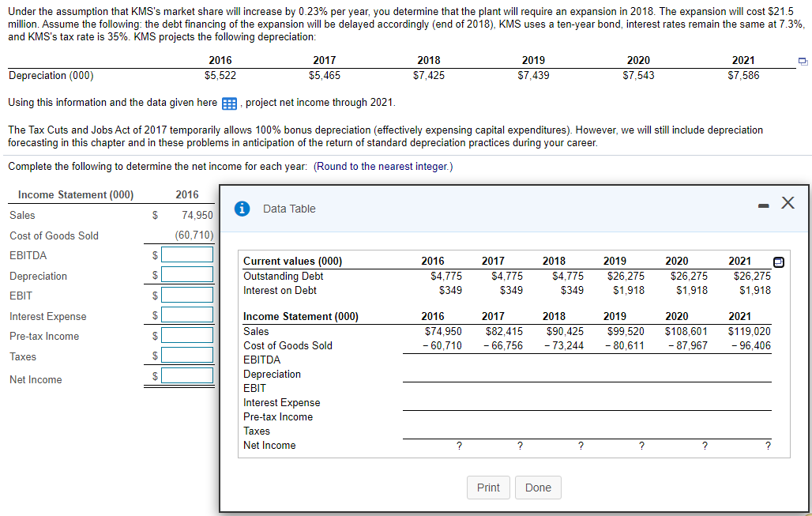Viewport: 812px width, 516px height.
Task: Click the EBITDA input field for 2016
Action: point(187,254)
